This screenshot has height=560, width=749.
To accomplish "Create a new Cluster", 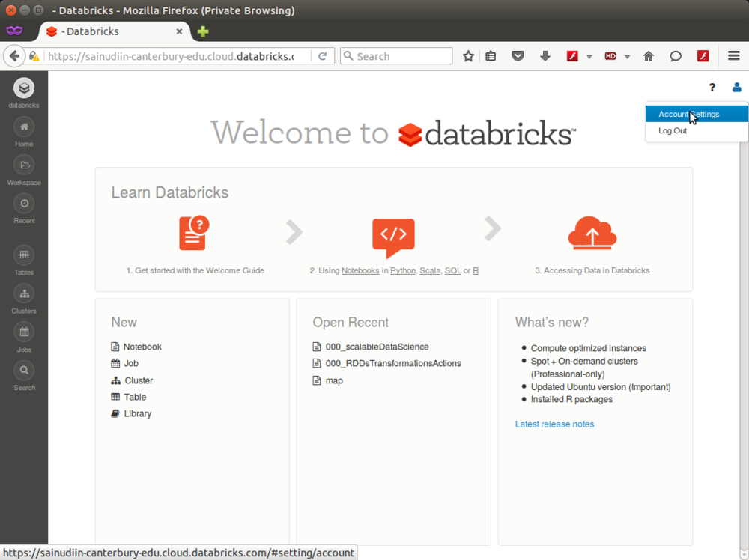I will pos(132,380).
